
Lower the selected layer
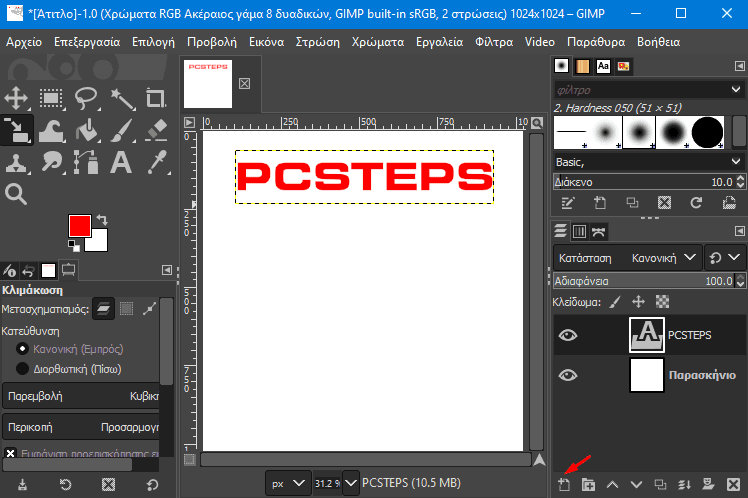click(x=636, y=485)
